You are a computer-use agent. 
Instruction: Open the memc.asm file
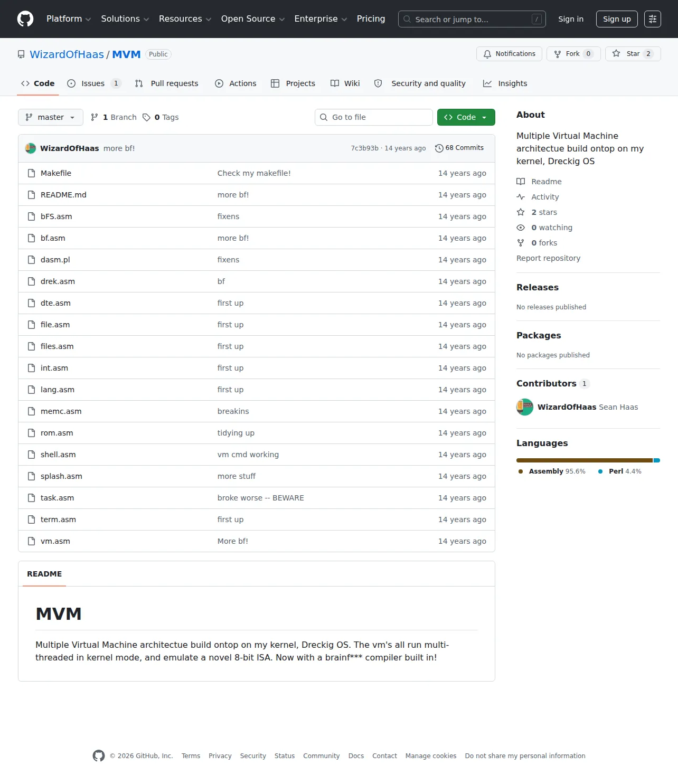click(x=61, y=411)
